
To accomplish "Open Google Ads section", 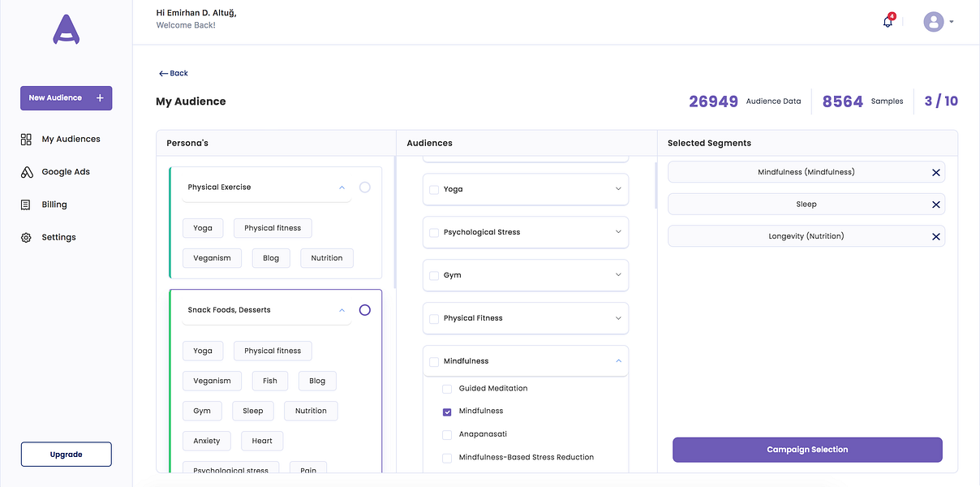I will tap(66, 172).
